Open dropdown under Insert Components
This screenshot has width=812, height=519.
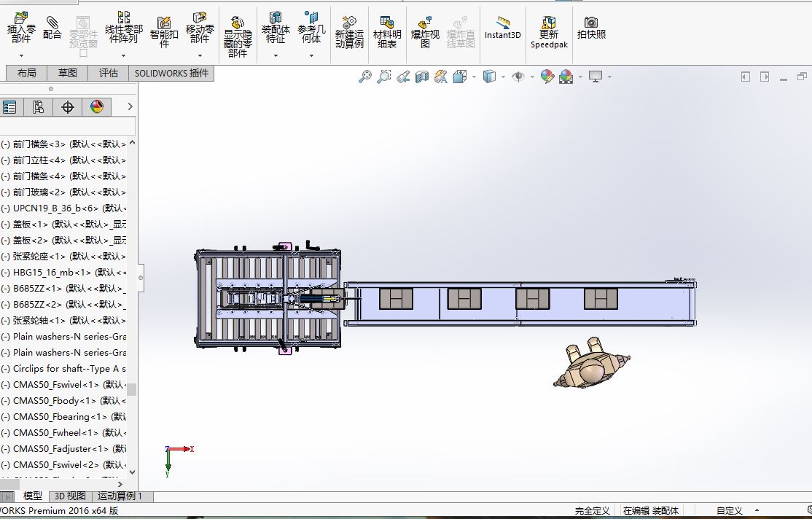(21, 55)
